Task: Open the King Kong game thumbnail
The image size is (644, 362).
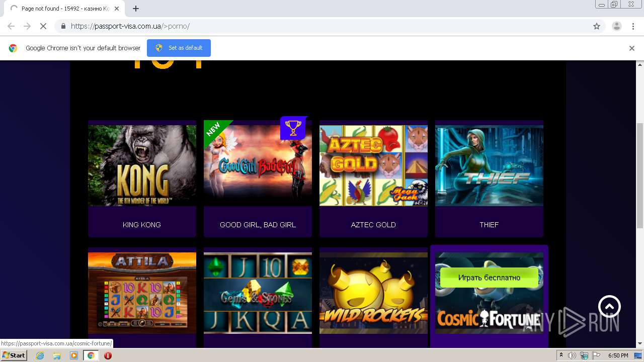Action: pyautogui.click(x=142, y=165)
